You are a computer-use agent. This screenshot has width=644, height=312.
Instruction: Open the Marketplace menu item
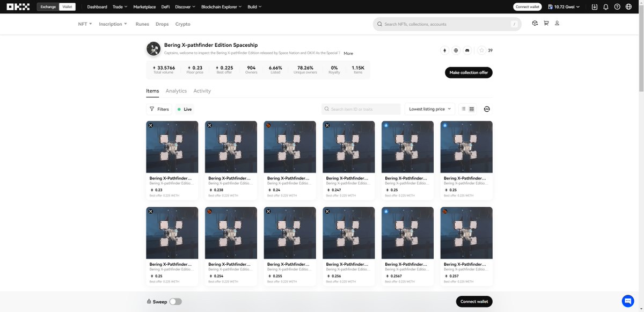pos(144,7)
